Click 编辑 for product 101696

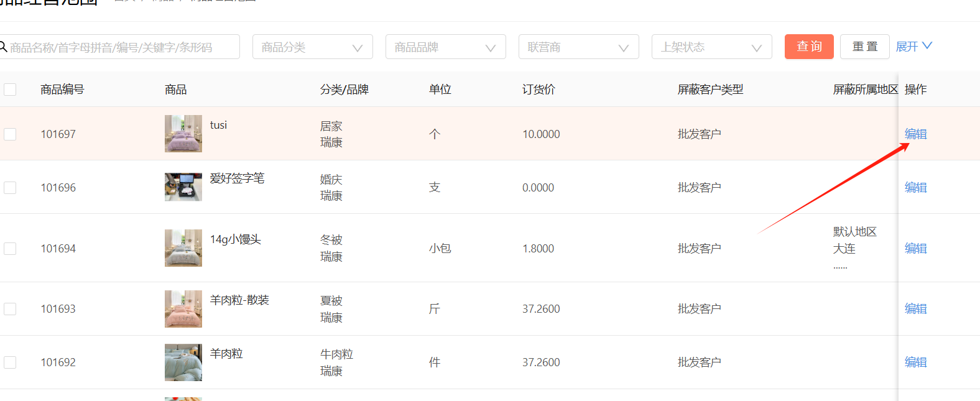click(x=915, y=188)
